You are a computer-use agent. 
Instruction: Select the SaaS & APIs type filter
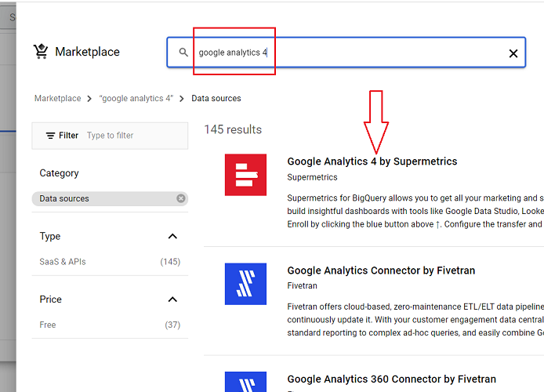pos(63,262)
